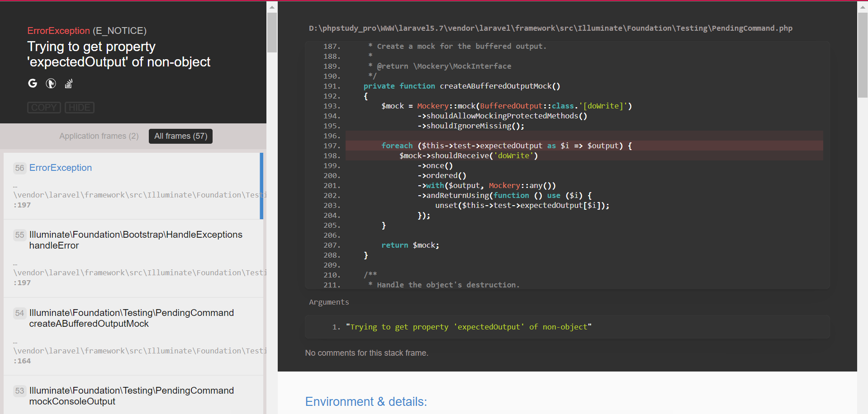The width and height of the screenshot is (868, 414).
Task: Click the frames panel scrollbar thumb
Action: click(272, 33)
